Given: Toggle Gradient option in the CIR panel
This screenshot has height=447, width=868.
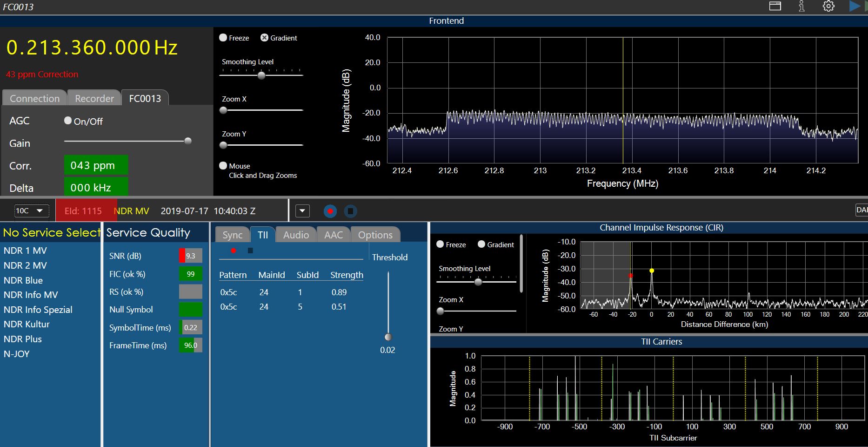Looking at the screenshot, I should click(x=481, y=244).
